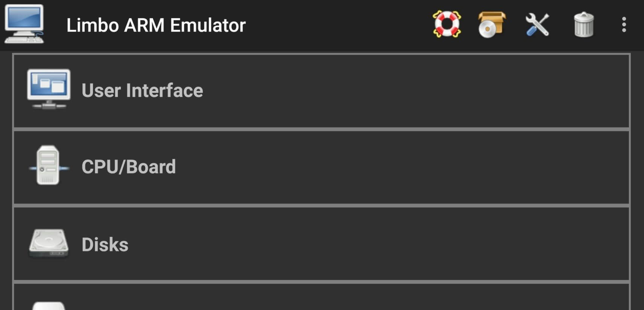Click the box-and-disc package icon
This screenshot has width=644, height=310.
click(x=492, y=24)
